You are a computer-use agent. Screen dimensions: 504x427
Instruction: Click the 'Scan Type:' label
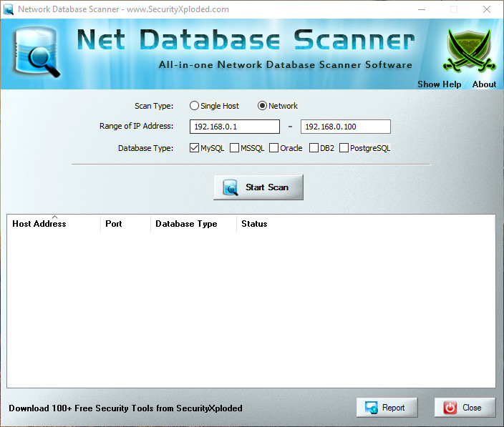154,106
